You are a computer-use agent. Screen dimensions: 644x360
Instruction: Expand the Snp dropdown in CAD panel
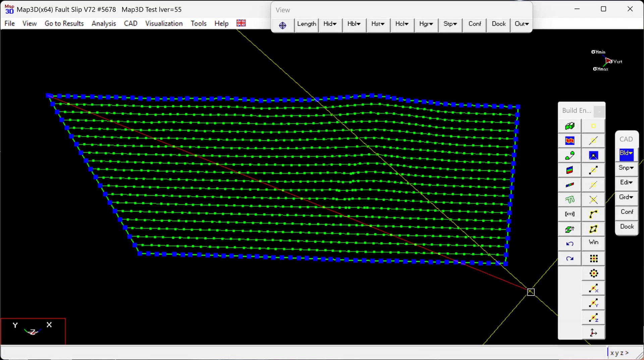coord(626,168)
